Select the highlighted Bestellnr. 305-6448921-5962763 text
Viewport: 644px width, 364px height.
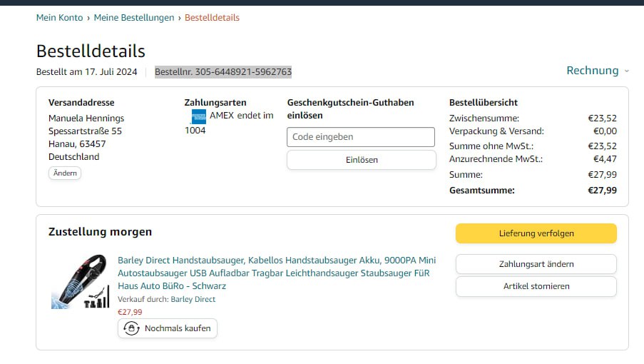pyautogui.click(x=223, y=72)
